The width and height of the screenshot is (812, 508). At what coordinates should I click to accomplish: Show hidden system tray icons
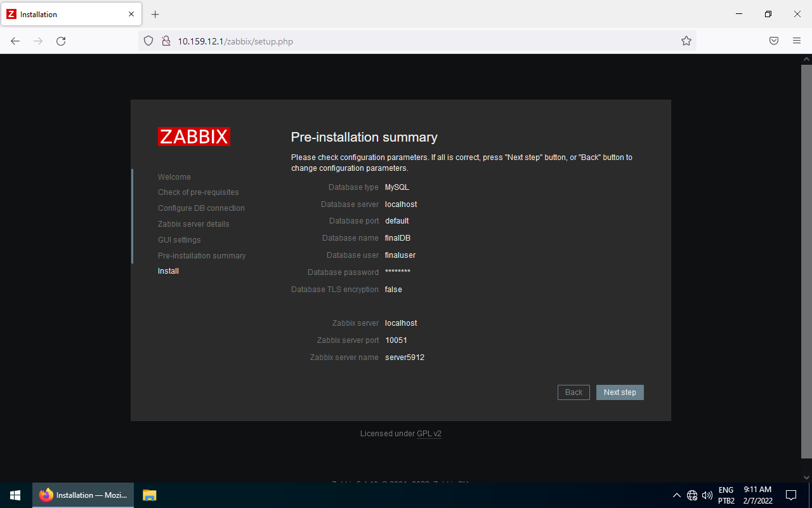pos(676,495)
